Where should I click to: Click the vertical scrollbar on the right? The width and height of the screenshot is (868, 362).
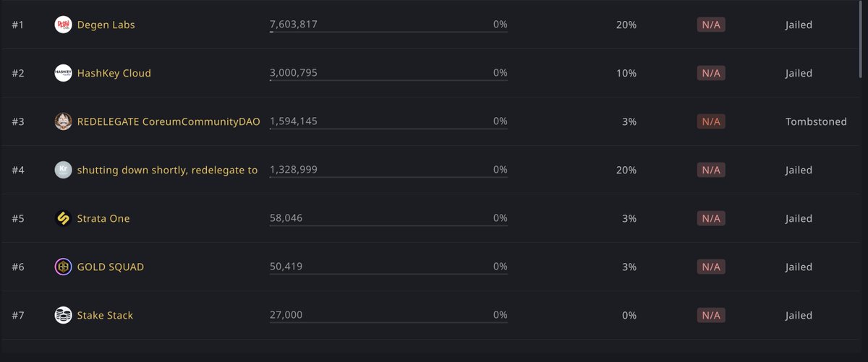pyautogui.click(x=860, y=36)
